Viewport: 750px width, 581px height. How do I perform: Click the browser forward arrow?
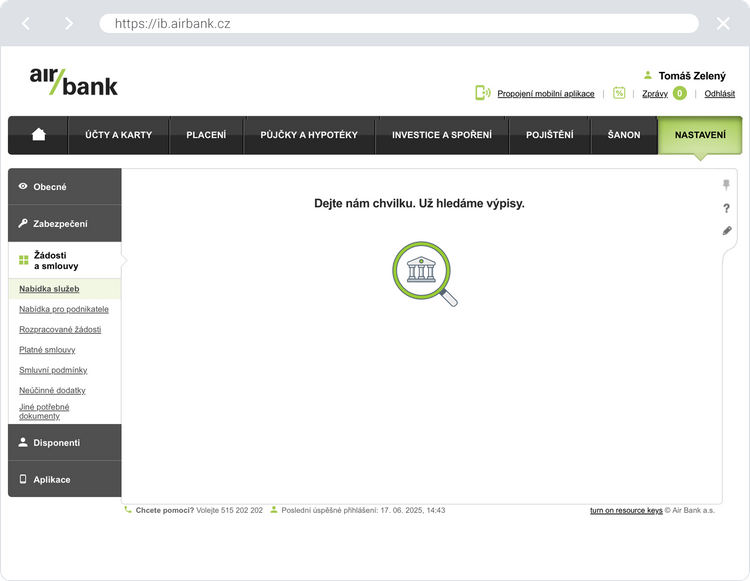tap(68, 23)
